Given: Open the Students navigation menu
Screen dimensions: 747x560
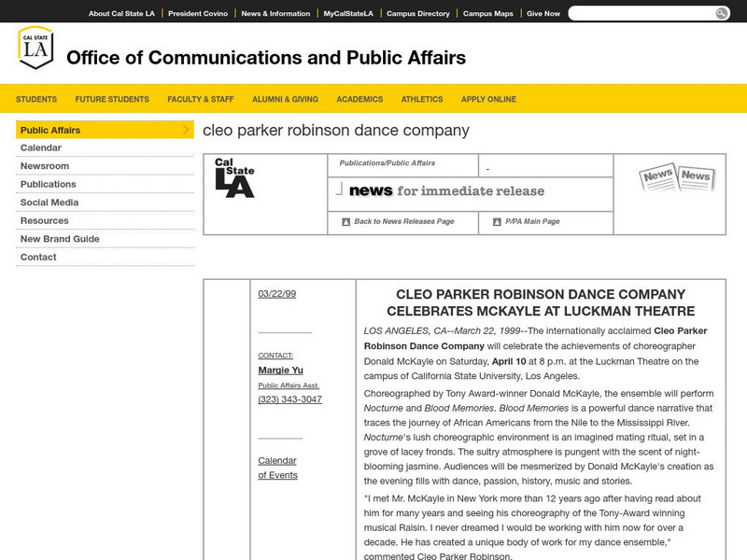Looking at the screenshot, I should 36,99.
